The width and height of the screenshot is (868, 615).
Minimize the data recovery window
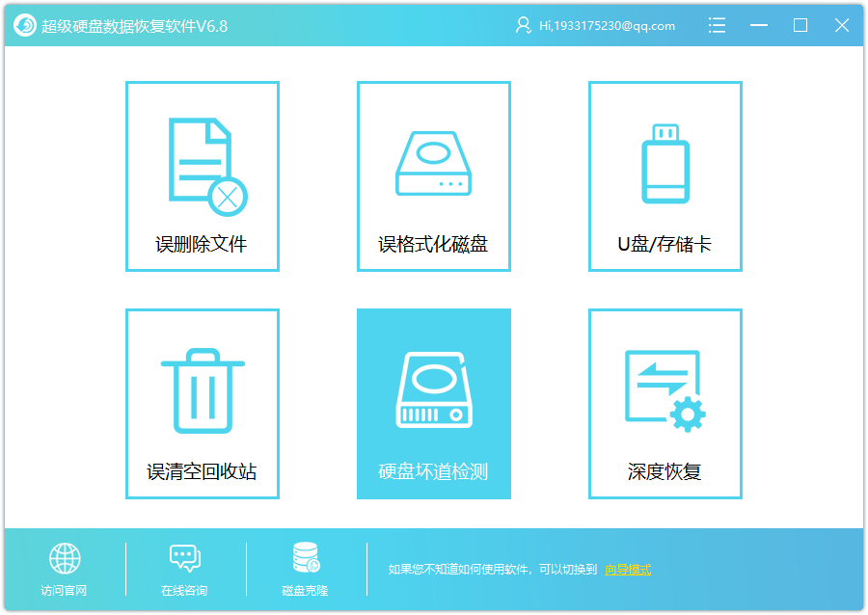click(759, 26)
